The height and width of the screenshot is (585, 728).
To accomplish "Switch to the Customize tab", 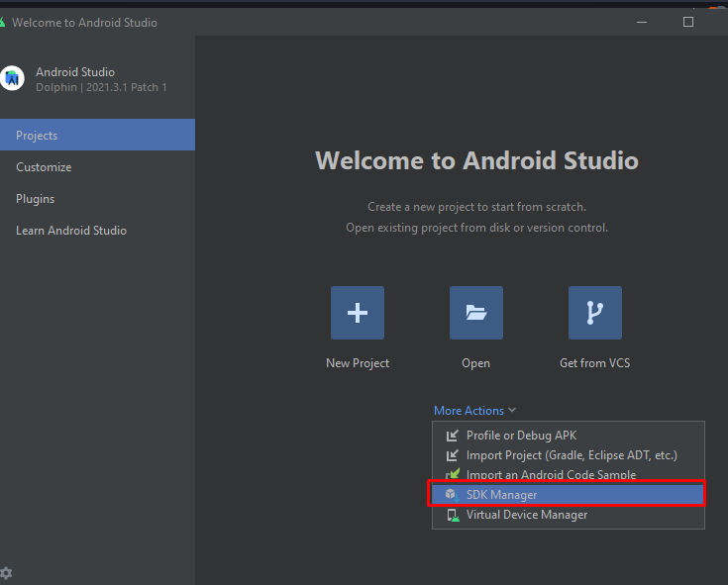I will (44, 167).
